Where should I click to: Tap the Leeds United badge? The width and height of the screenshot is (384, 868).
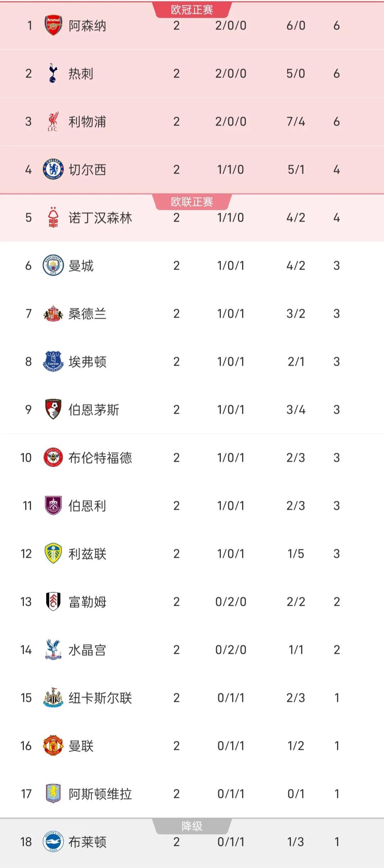[x=53, y=554]
